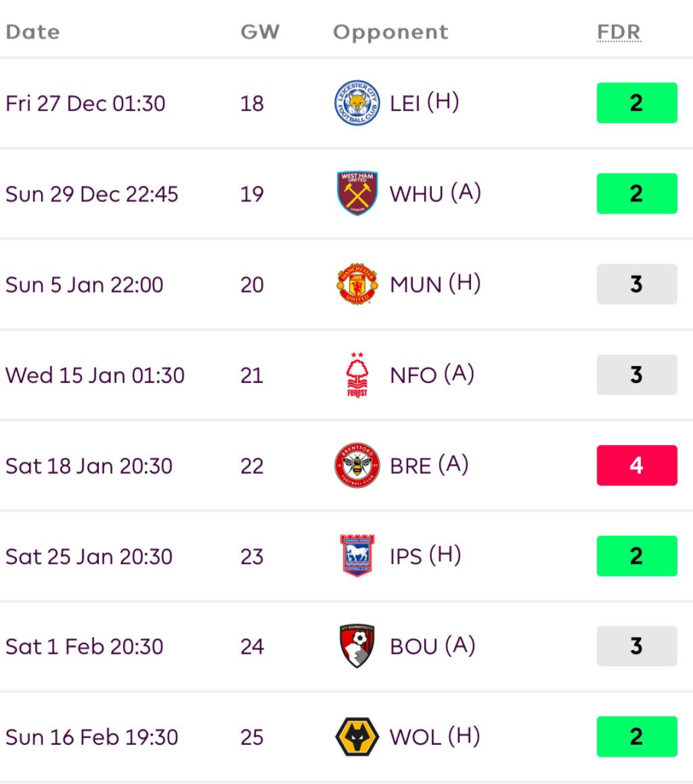The image size is (693, 784).
Task: Click the Bournemouth club crest
Action: coord(357,646)
